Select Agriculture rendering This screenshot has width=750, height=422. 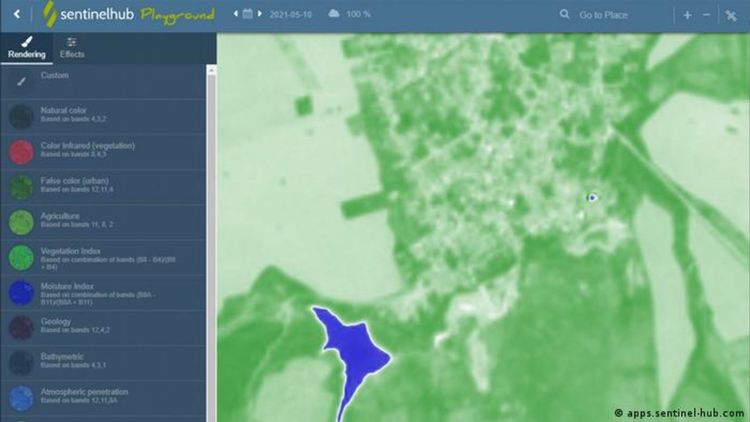[x=103, y=222]
